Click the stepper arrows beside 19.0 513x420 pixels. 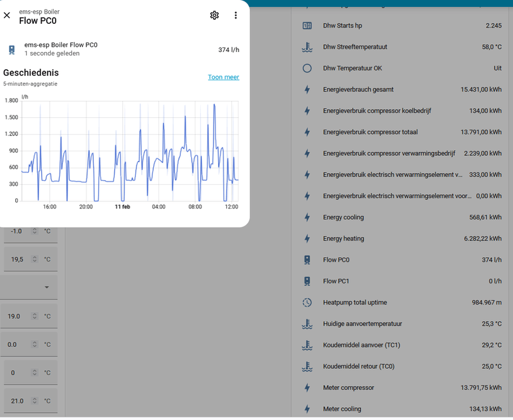pos(35,316)
